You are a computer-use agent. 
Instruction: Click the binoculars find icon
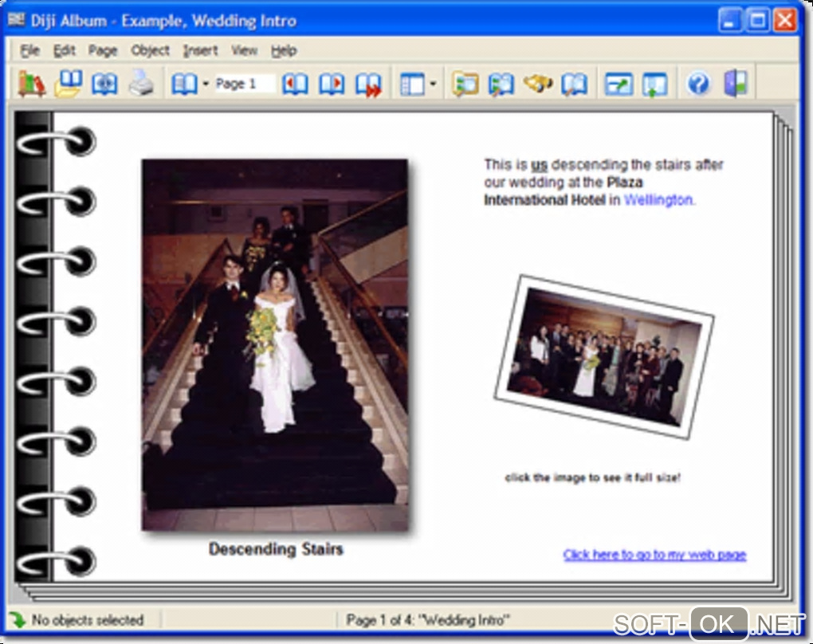point(538,84)
